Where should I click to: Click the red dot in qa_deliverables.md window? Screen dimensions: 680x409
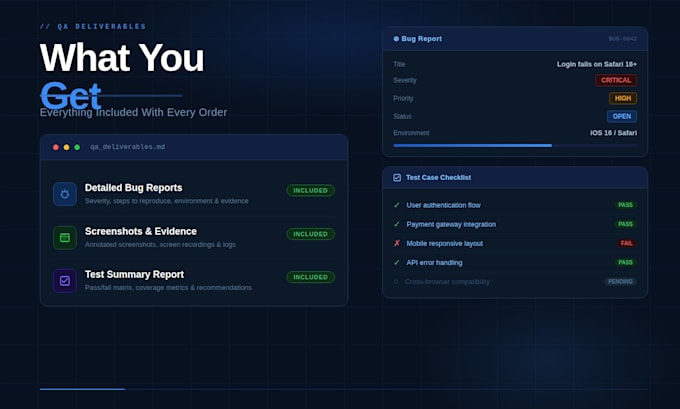[56, 147]
